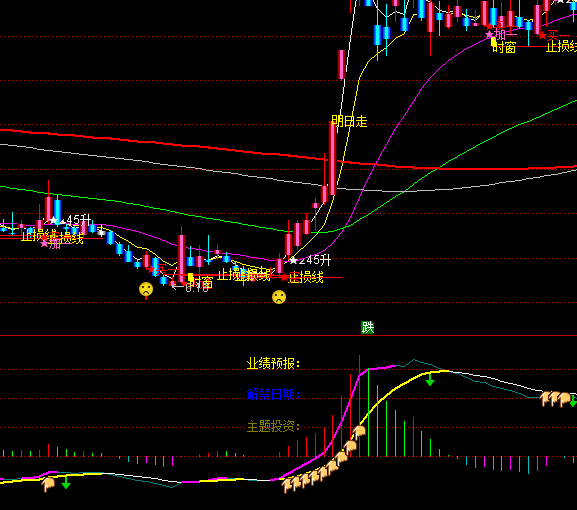Click the top-right 买一 text
577x510 pixels.
[558, 35]
